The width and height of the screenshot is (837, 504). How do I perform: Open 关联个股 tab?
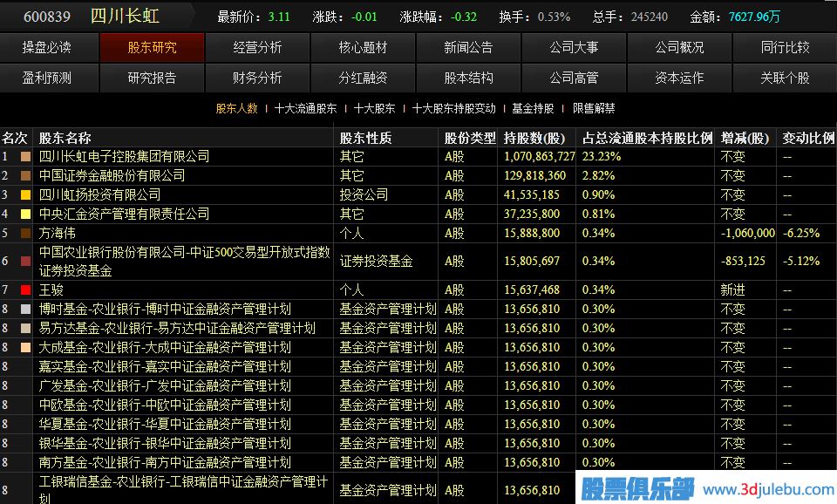click(x=786, y=78)
